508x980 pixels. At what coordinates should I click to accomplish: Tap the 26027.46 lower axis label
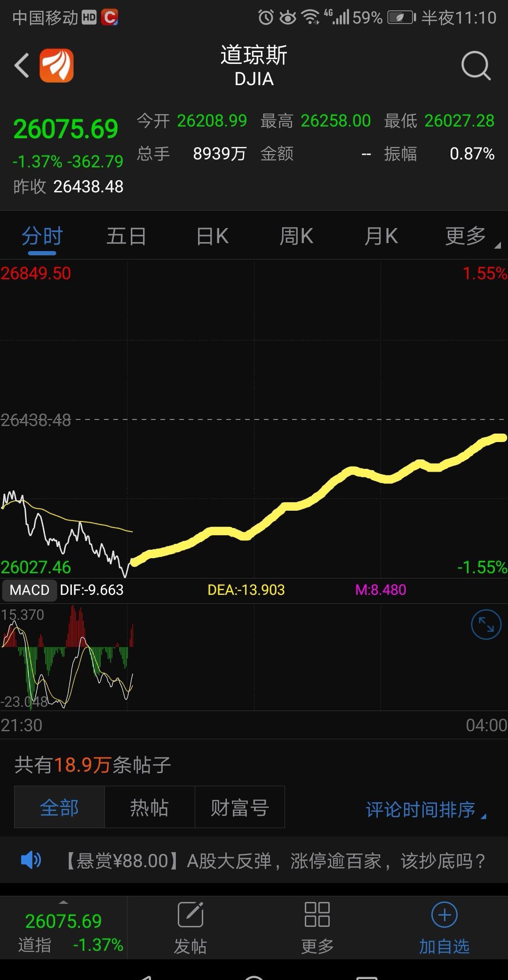click(36, 568)
